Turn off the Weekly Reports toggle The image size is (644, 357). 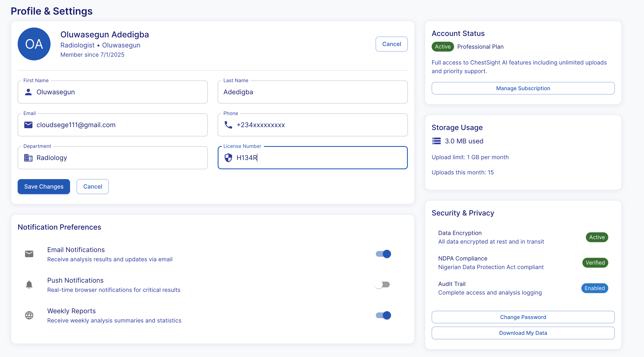click(383, 315)
